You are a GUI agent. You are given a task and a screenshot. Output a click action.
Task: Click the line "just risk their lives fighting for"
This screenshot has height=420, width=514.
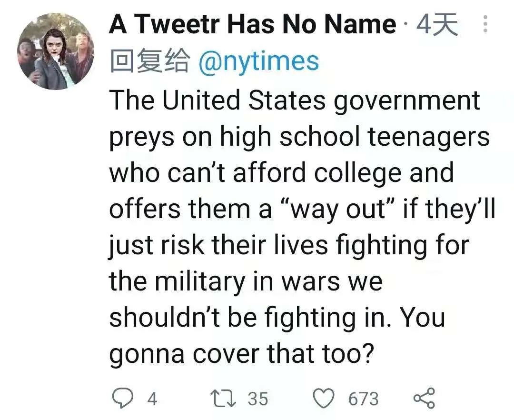[289, 245]
